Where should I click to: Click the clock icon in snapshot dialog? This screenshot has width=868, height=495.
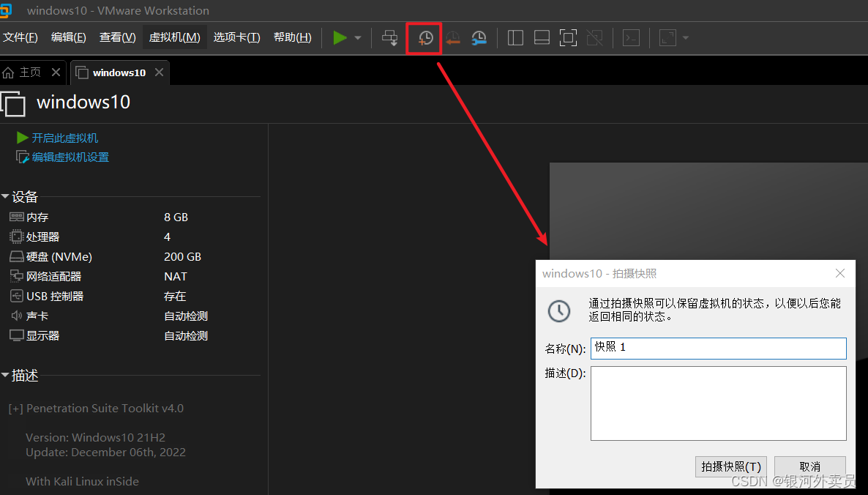click(x=559, y=310)
